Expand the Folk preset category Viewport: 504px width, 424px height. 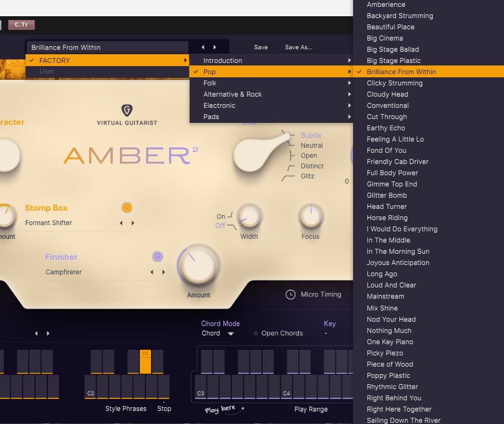pos(271,83)
